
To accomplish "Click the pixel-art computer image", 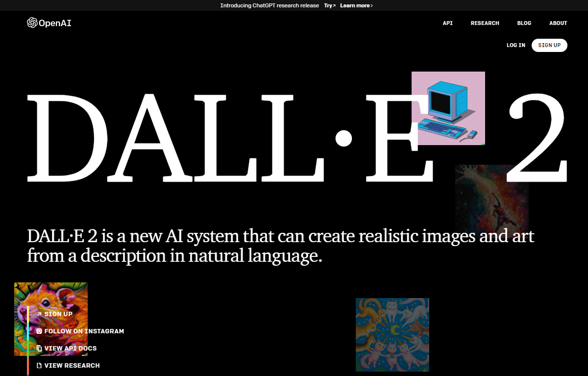I will click(448, 108).
